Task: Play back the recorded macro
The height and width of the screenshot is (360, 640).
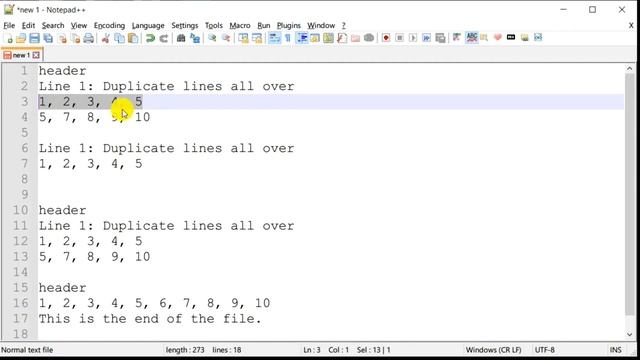Action: 413,38
